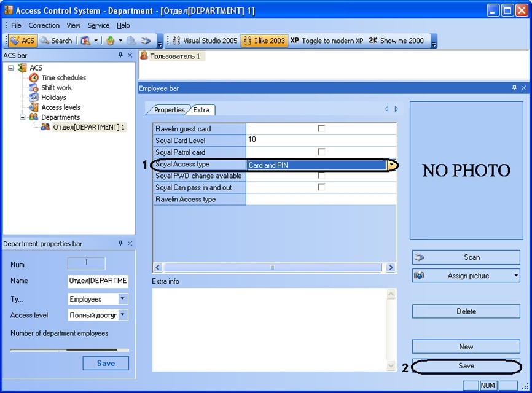Open the Correction menu
532x393 pixels.
(44, 25)
